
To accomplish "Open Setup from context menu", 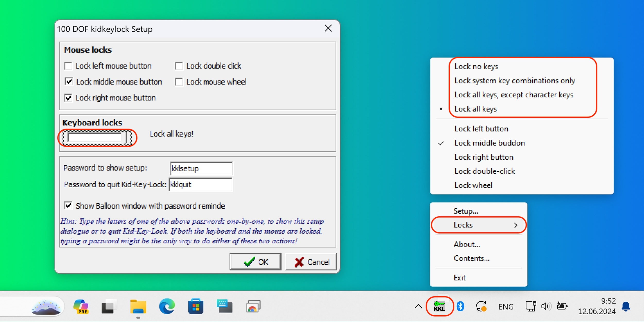I will coord(467,211).
